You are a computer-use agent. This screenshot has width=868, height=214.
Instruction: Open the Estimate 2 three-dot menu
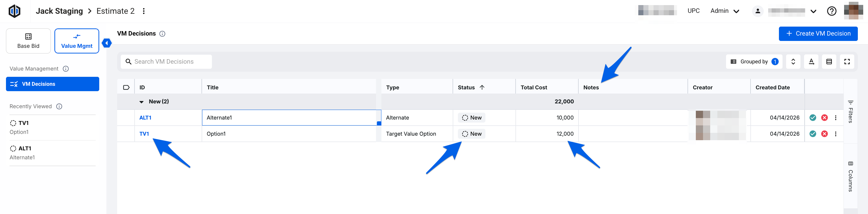144,11
